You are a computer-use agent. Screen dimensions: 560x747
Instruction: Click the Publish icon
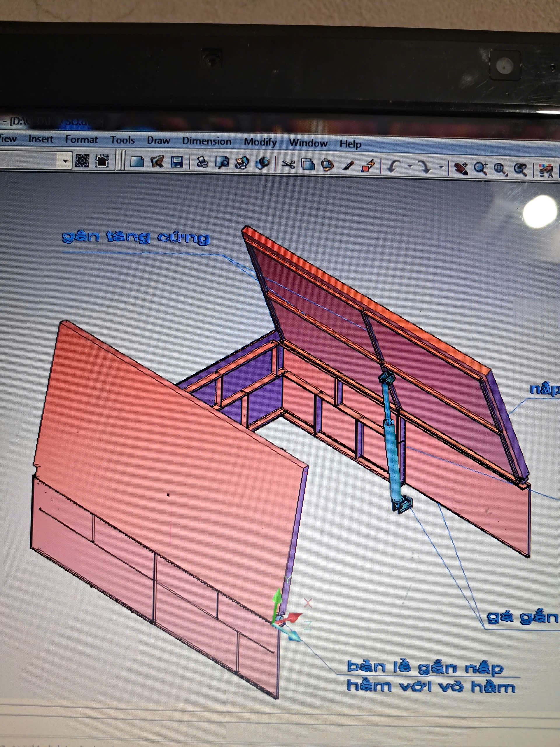pos(242,163)
